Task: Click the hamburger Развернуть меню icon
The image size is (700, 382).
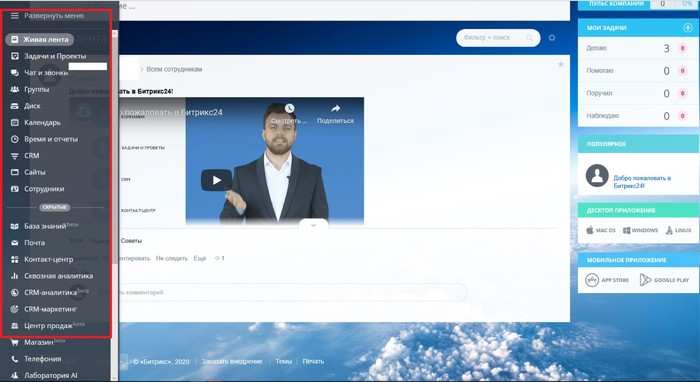Action: [15, 16]
